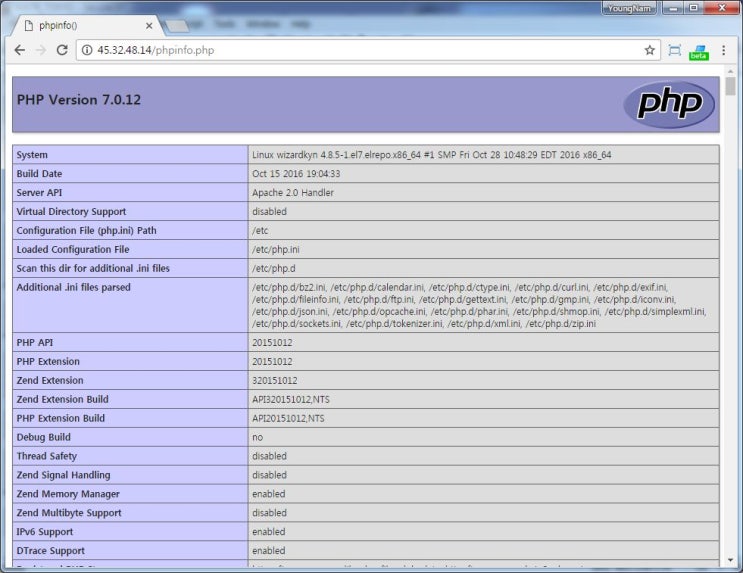The image size is (743, 573).
Task: Click Zend Memory Manager enabled value
Action: coord(268,494)
